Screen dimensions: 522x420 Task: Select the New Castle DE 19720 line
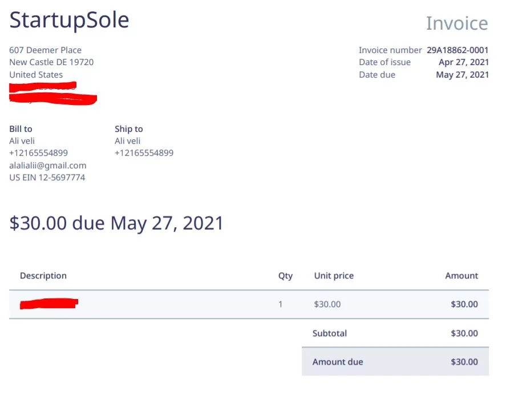point(51,62)
